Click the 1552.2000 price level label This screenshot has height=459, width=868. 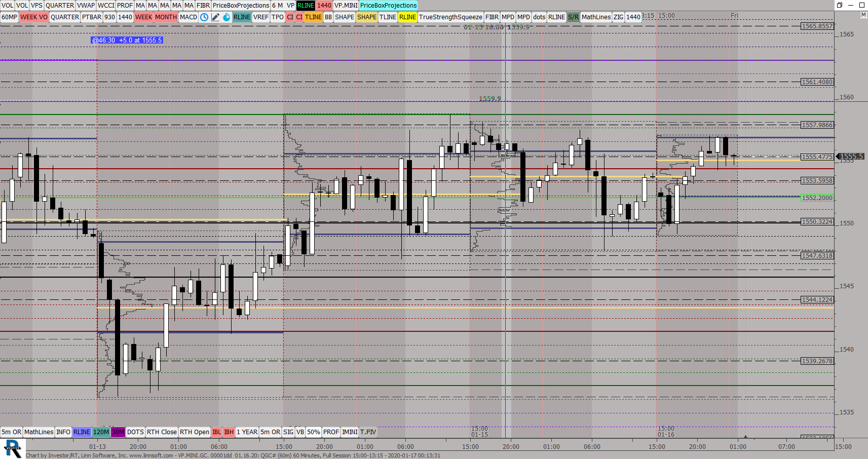(x=817, y=198)
